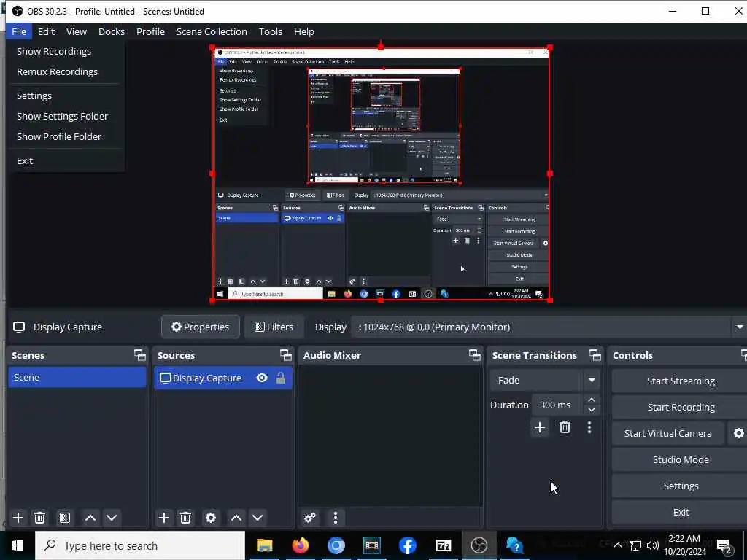Choose Show Profile Folder menu item
Image resolution: width=747 pixels, height=560 pixels.
point(66,136)
